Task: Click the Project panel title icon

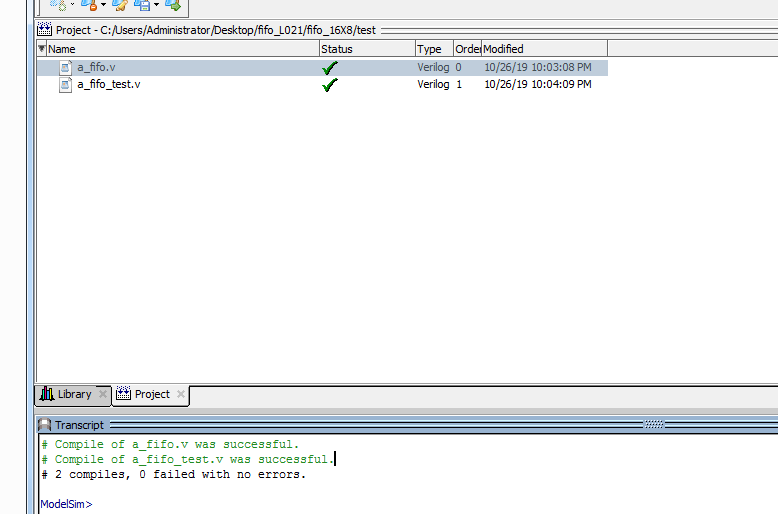Action: (x=44, y=30)
